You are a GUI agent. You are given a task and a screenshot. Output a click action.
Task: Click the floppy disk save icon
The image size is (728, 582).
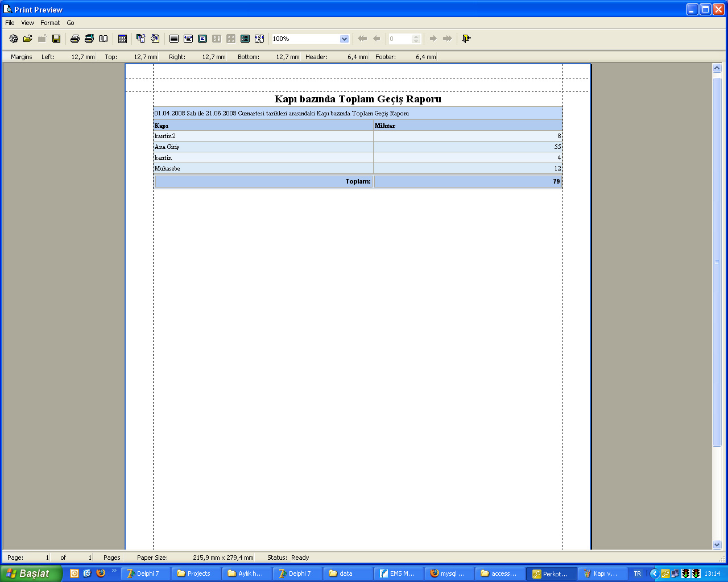[x=56, y=39]
